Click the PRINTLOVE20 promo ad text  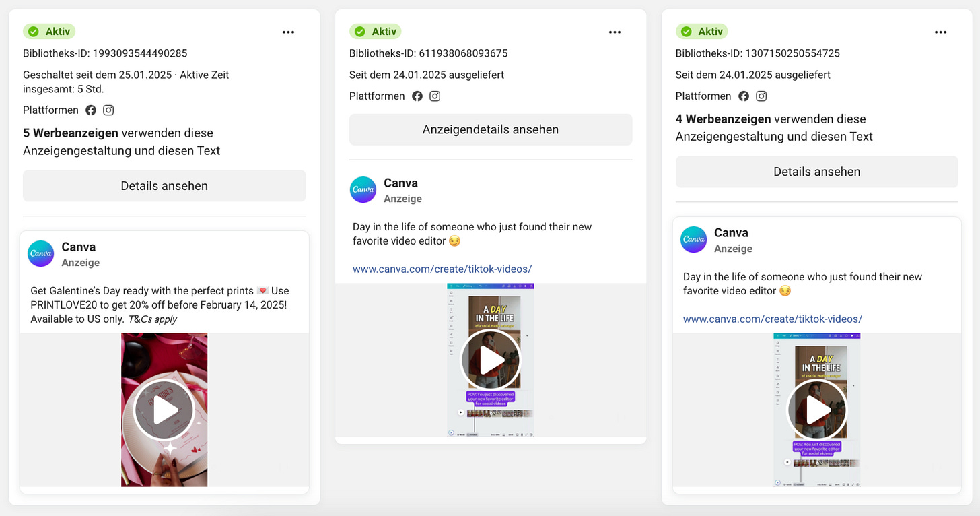pyautogui.click(x=160, y=305)
